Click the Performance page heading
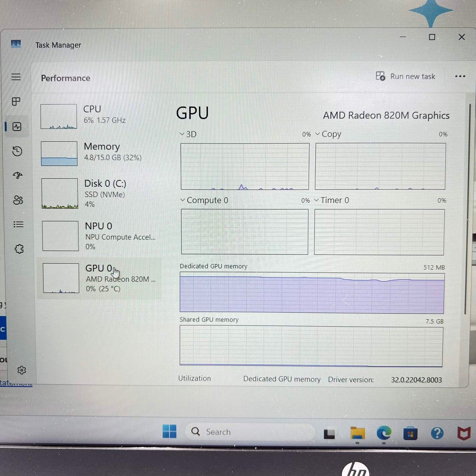 (x=66, y=78)
